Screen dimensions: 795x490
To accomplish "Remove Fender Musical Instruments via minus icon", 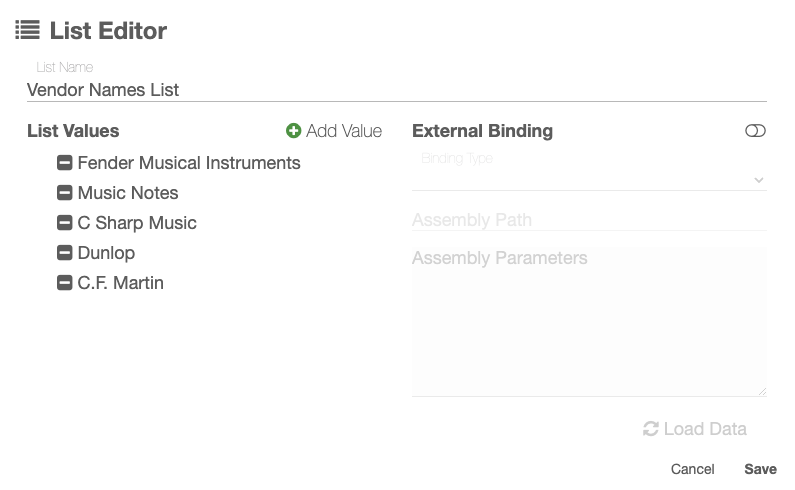I will (x=65, y=163).
